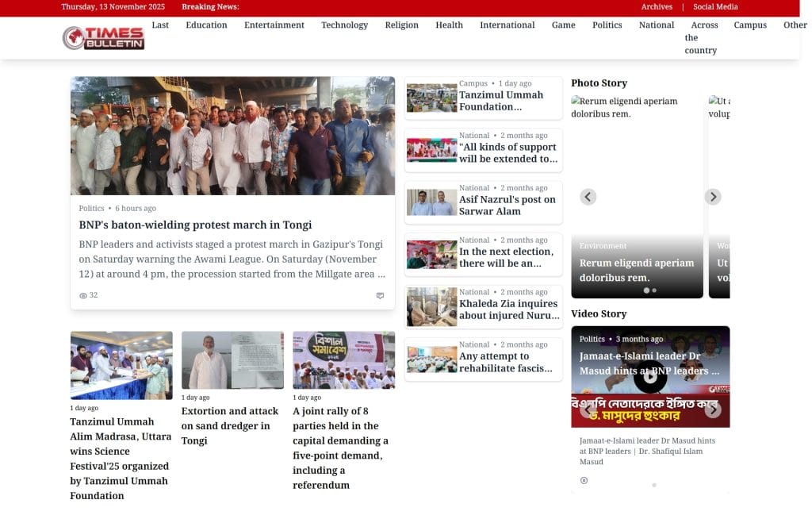Select second pagination dot in Photo Story

click(x=654, y=290)
